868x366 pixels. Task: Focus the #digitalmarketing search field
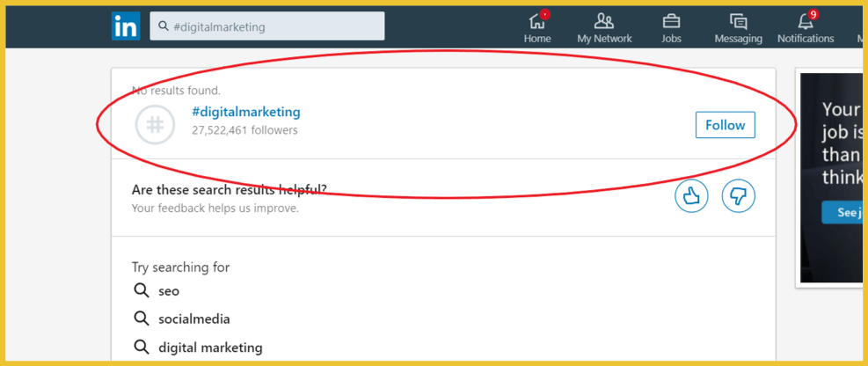(x=266, y=26)
